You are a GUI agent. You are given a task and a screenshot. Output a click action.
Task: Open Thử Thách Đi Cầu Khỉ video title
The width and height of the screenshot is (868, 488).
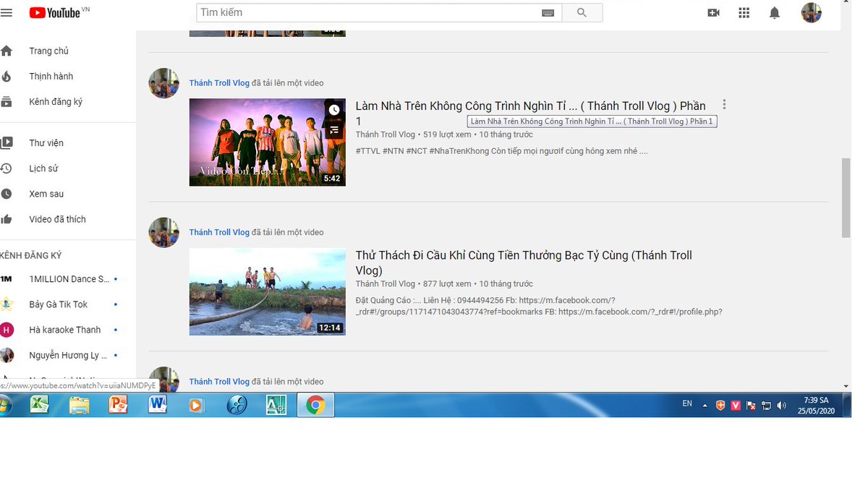(x=524, y=262)
